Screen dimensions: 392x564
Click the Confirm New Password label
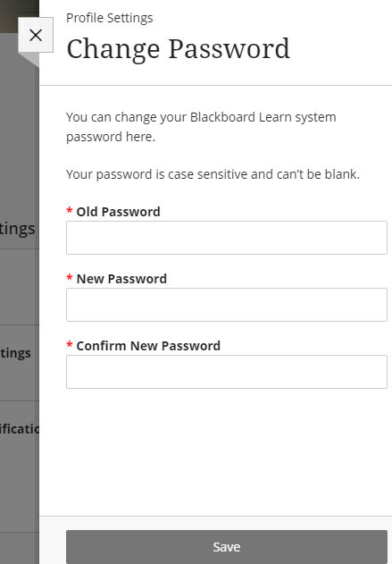148,346
